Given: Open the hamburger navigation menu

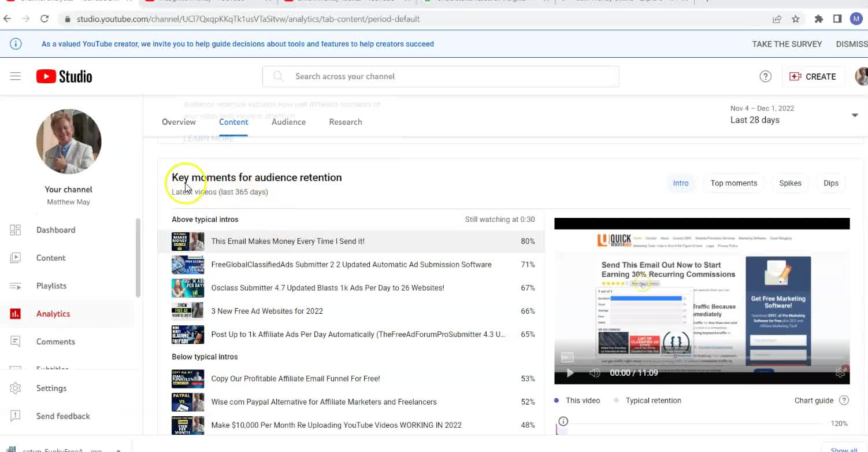Looking at the screenshot, I should [x=16, y=76].
